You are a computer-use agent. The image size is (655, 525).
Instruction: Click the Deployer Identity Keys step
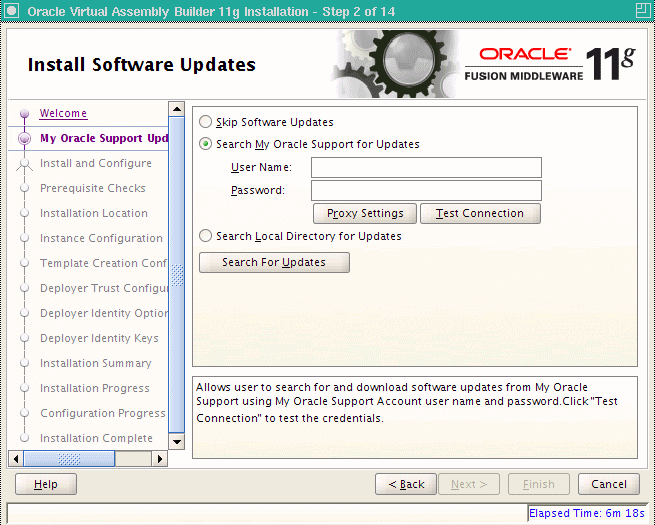(99, 338)
